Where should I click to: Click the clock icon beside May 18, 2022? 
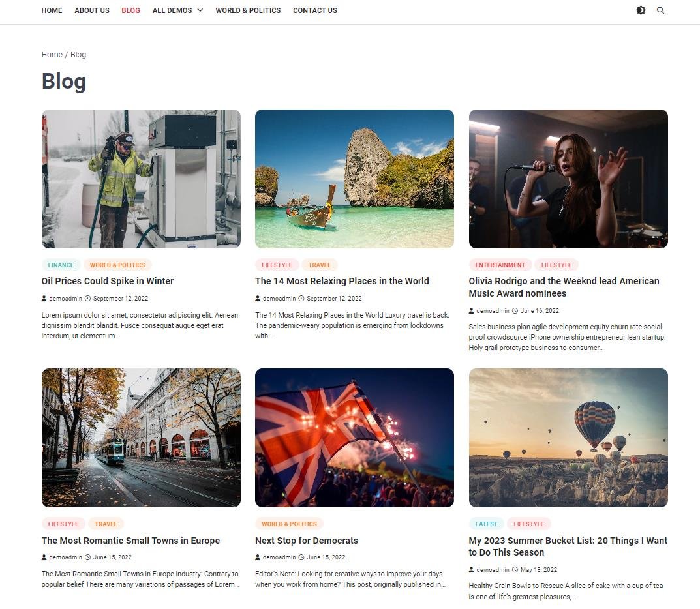point(515,570)
